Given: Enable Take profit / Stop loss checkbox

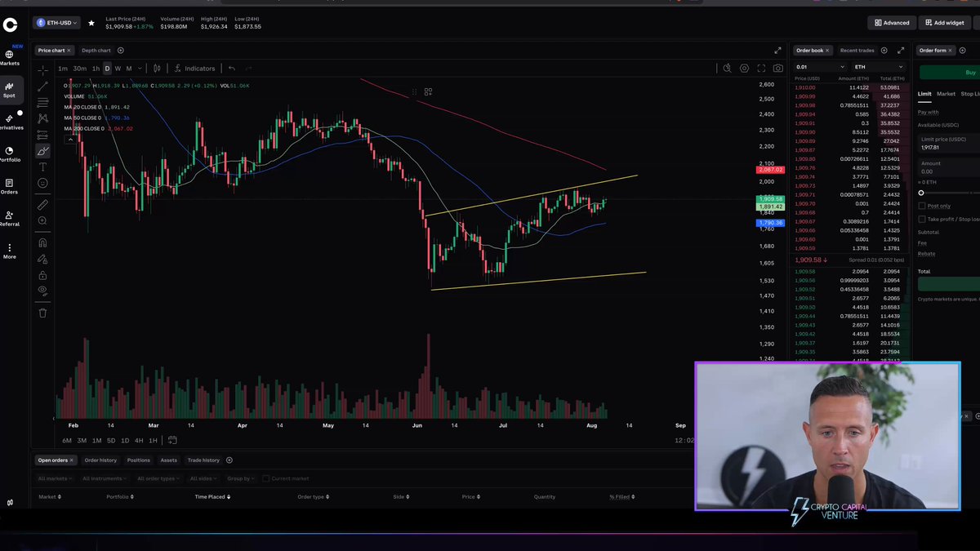Looking at the screenshot, I should tap(922, 219).
